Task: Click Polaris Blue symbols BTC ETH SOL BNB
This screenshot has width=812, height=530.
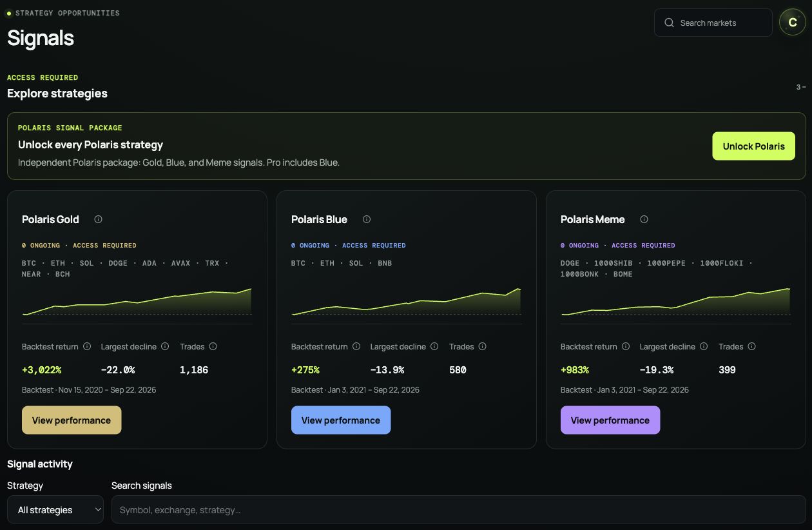Action: tap(342, 263)
